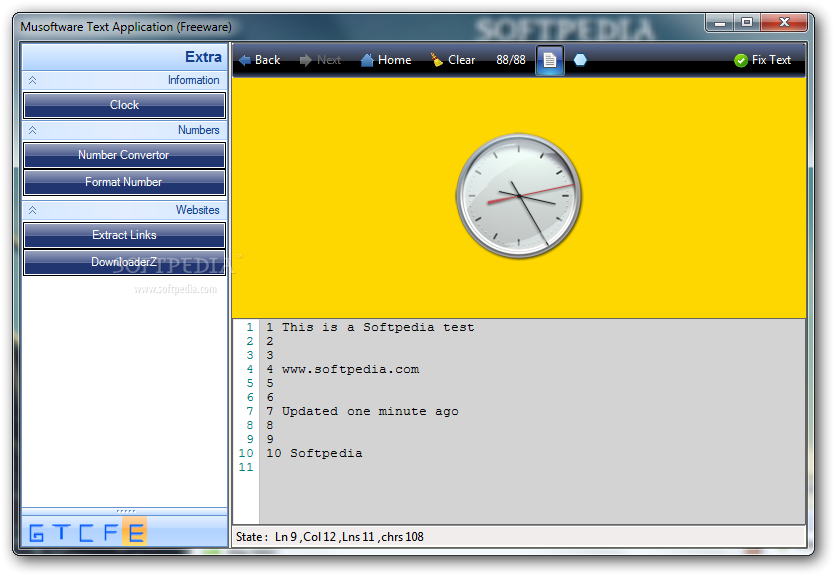The width and height of the screenshot is (835, 576).
Task: Click the Fix Text label
Action: [771, 60]
